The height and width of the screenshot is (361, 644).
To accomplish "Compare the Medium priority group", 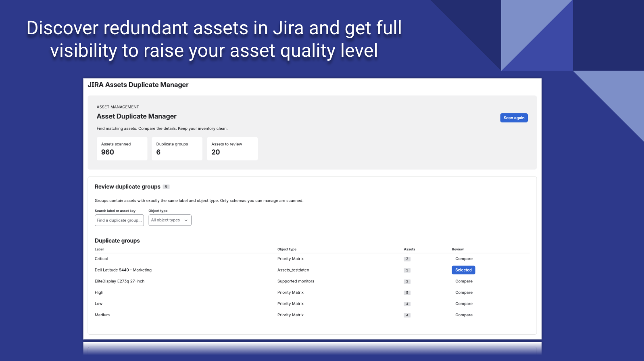I will click(464, 315).
